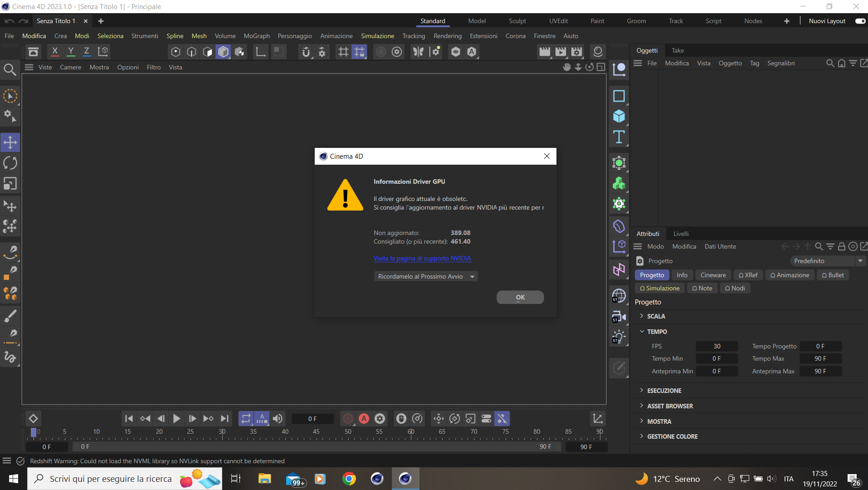This screenshot has height=490, width=868.
Task: Click the Brush paint tool icon
Action: point(10,316)
